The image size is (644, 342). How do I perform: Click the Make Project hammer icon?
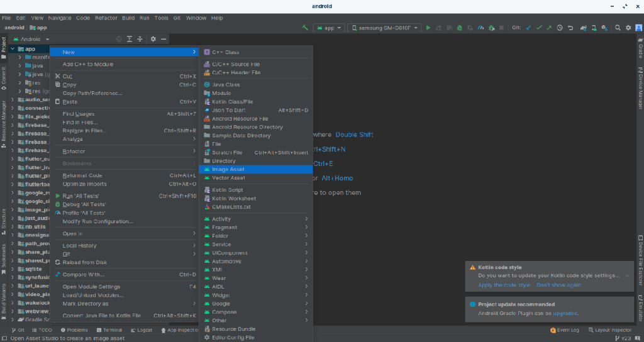click(305, 28)
